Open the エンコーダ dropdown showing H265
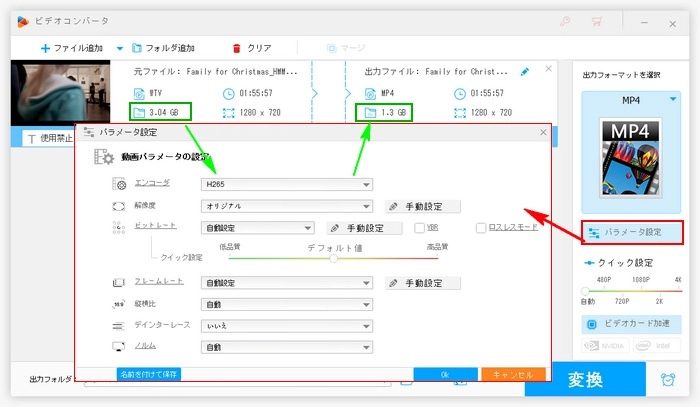700x407 pixels. point(286,184)
